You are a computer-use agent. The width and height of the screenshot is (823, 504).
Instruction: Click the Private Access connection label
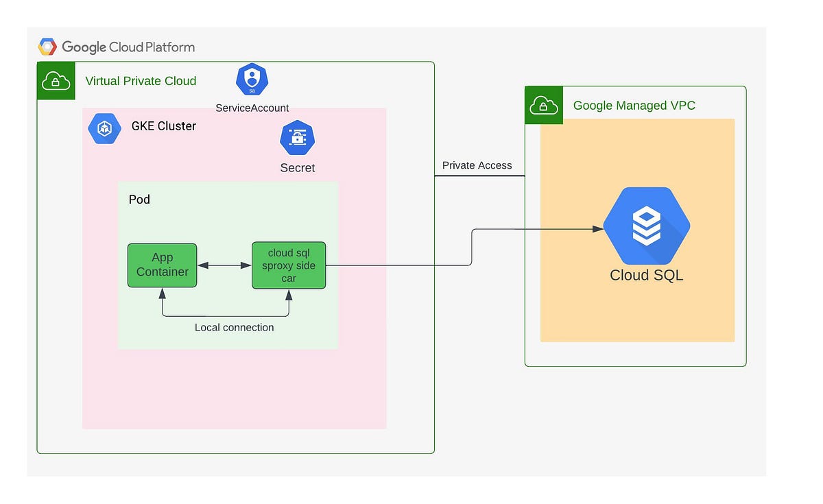click(477, 165)
